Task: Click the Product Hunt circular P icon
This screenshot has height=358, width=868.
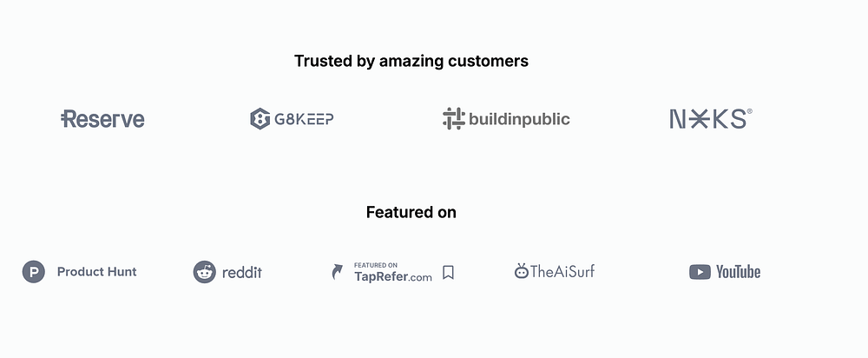Action: pos(33,272)
